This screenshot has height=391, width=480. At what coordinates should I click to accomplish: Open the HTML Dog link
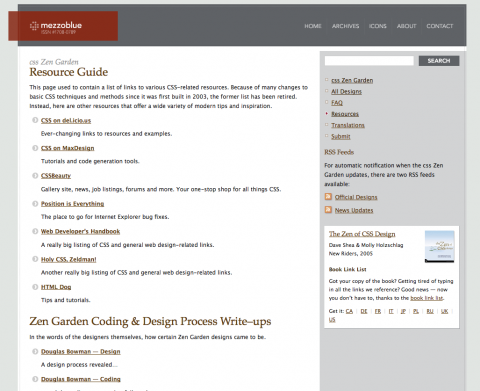pos(56,287)
